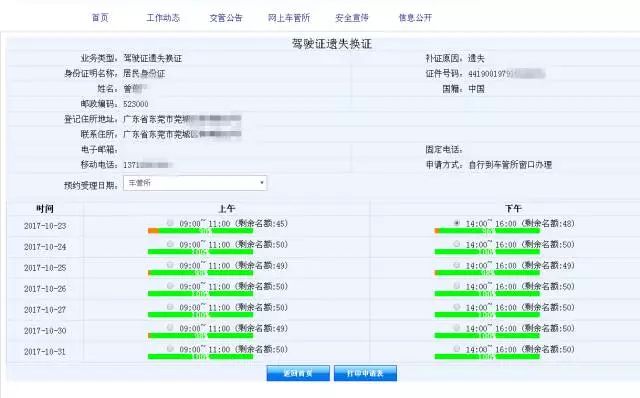Click the 预约受理日期 label

pyautogui.click(x=91, y=185)
